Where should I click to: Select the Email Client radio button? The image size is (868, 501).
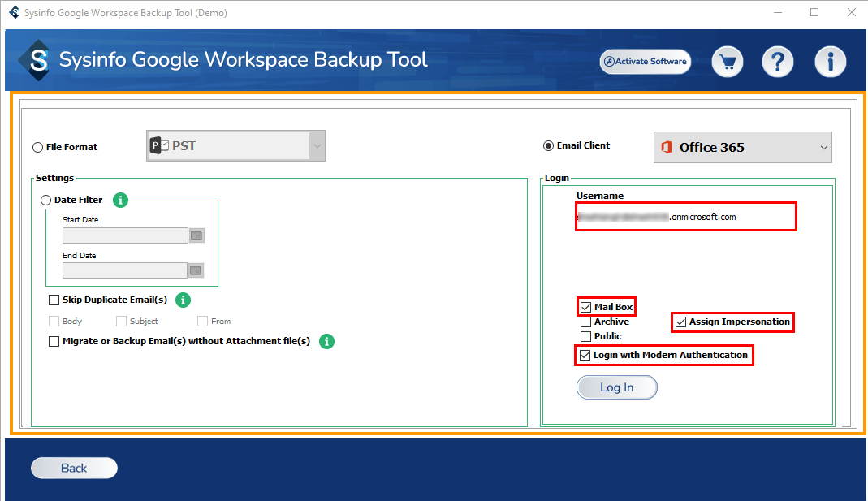(x=548, y=145)
